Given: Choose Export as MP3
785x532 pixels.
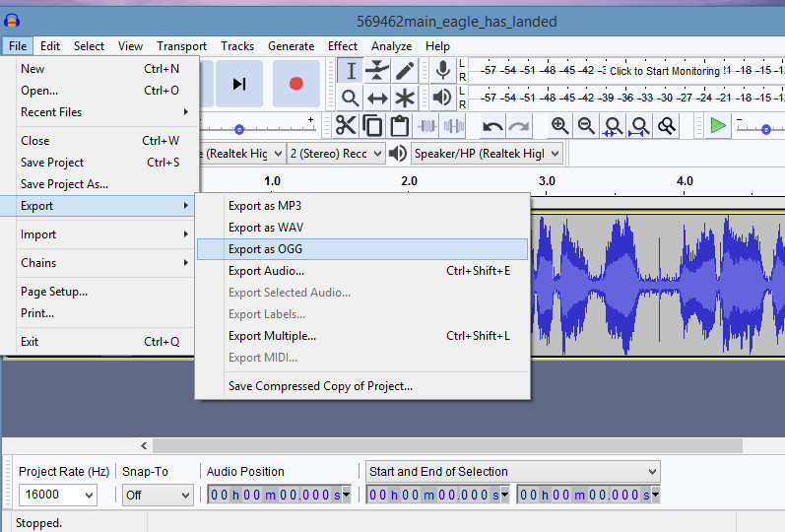Looking at the screenshot, I should tap(362, 206).
